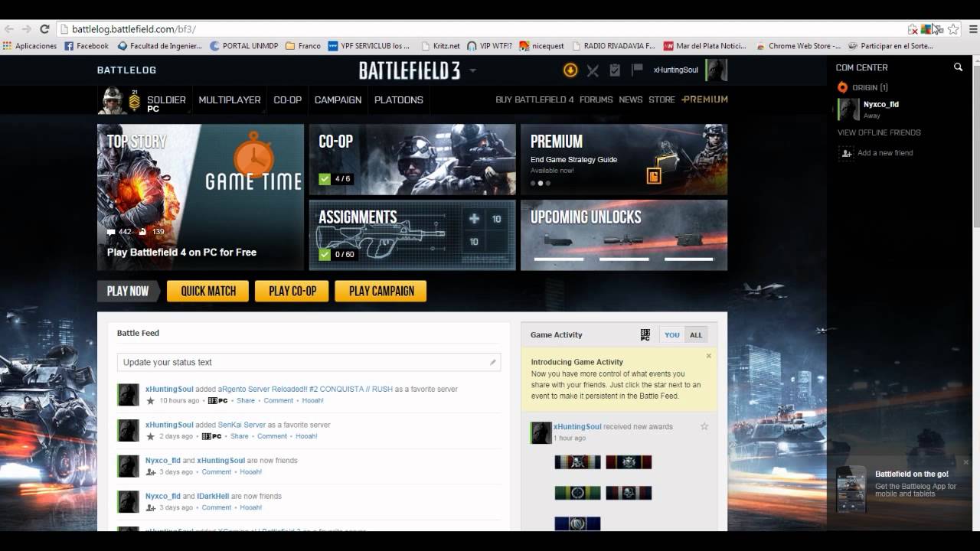980x551 pixels.
Task: Click the flag notifications icon
Action: pos(637,70)
